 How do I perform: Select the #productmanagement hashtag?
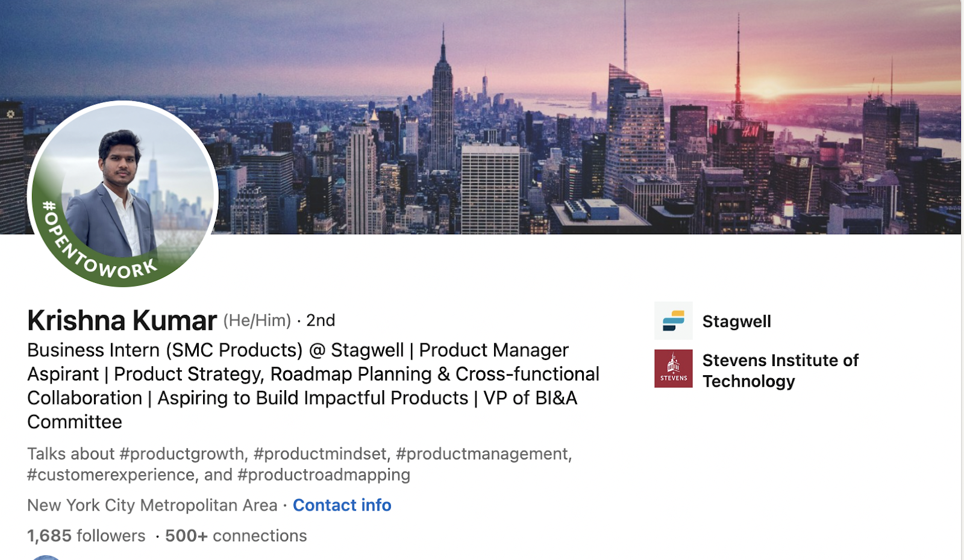click(483, 454)
